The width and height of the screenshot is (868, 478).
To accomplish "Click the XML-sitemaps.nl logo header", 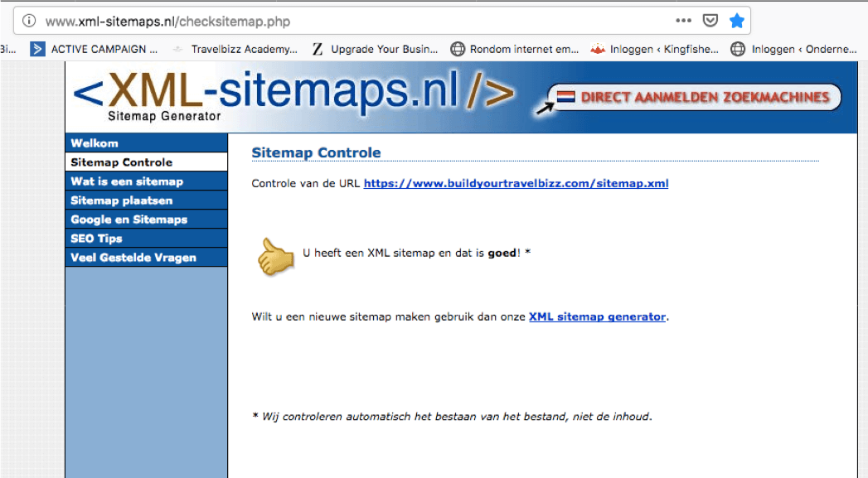I will click(293, 95).
